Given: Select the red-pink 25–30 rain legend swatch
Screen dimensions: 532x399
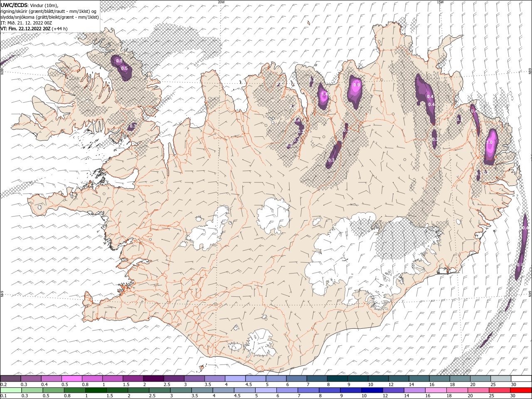Looking at the screenshot, I should (x=500, y=390).
